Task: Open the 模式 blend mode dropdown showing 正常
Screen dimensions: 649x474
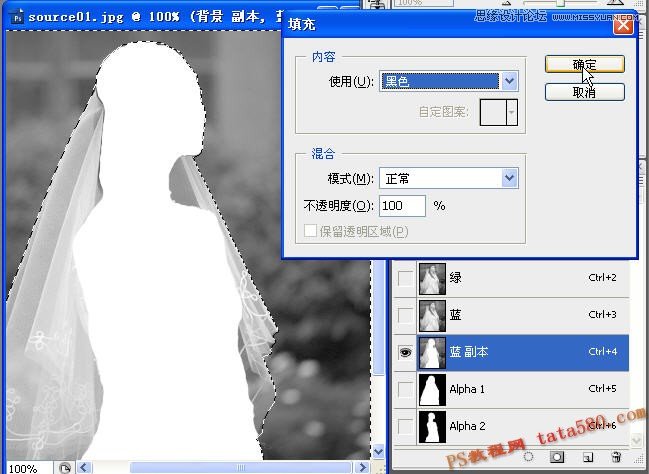Action: [x=449, y=178]
